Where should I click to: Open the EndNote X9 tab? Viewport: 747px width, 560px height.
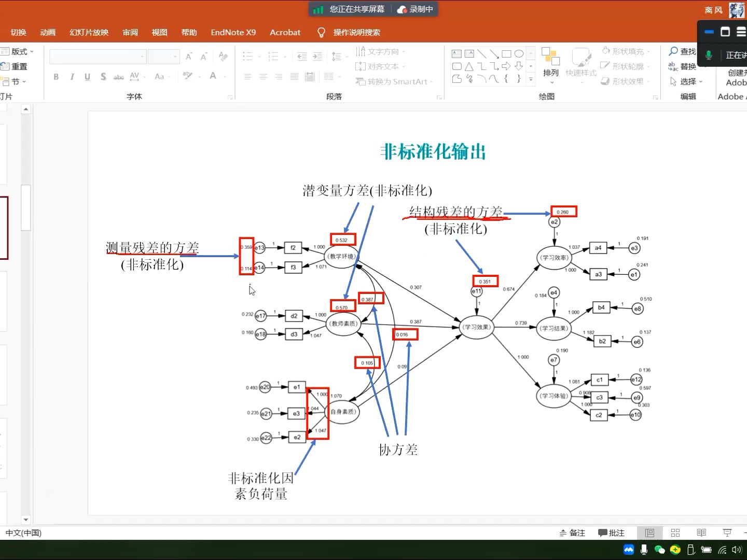click(x=233, y=32)
